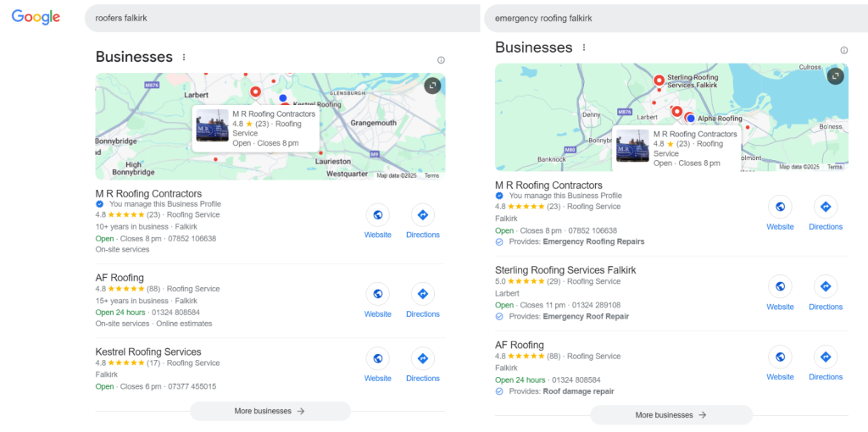Open the three-dot menu beside left Businesses heading
868x432 pixels.
[x=184, y=57]
